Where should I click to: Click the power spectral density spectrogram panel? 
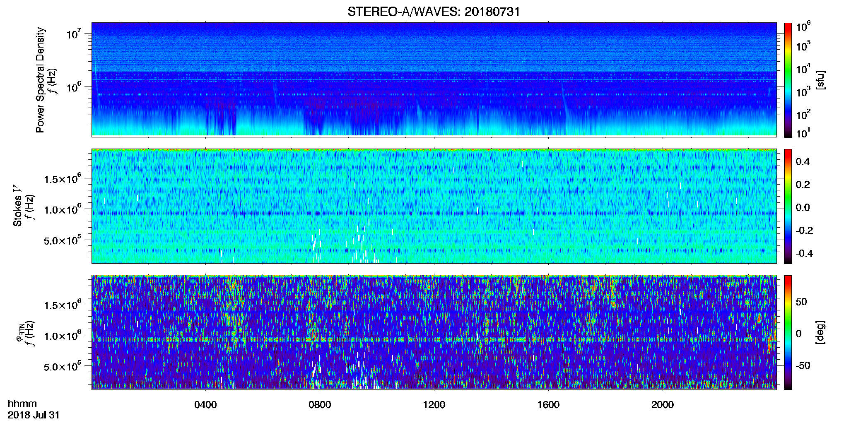(434, 79)
